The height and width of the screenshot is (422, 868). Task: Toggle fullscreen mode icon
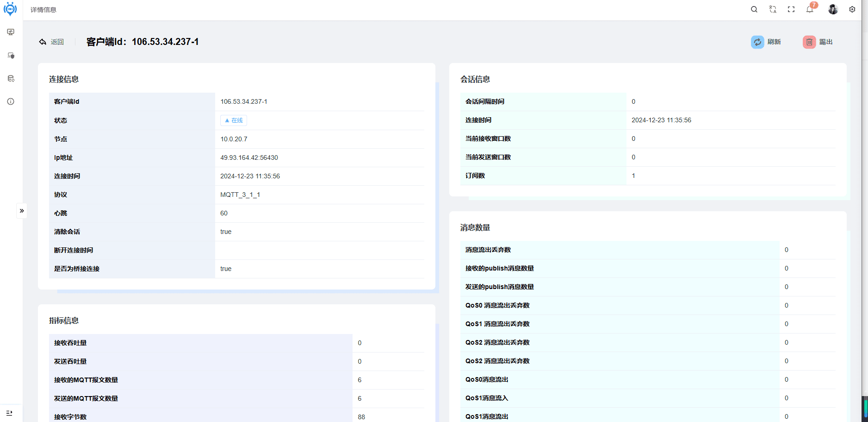click(791, 9)
